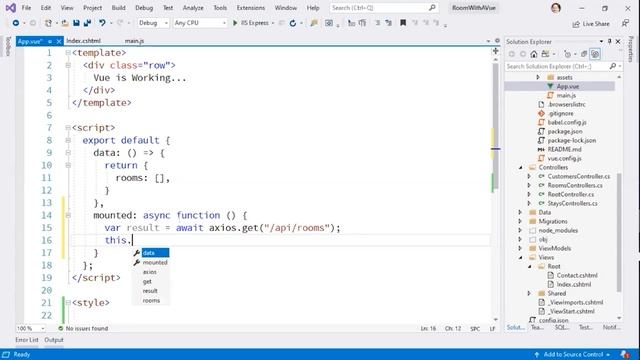Click the browser refresh icon
The image size is (640, 360).
(293, 23)
